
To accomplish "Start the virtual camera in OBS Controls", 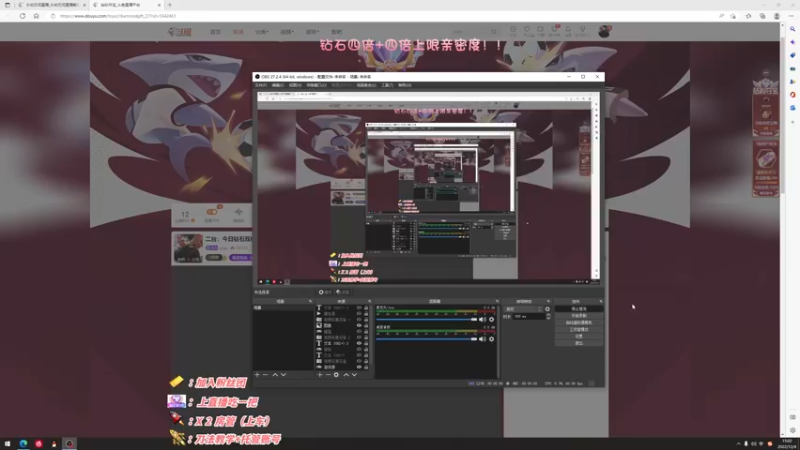I will click(579, 323).
